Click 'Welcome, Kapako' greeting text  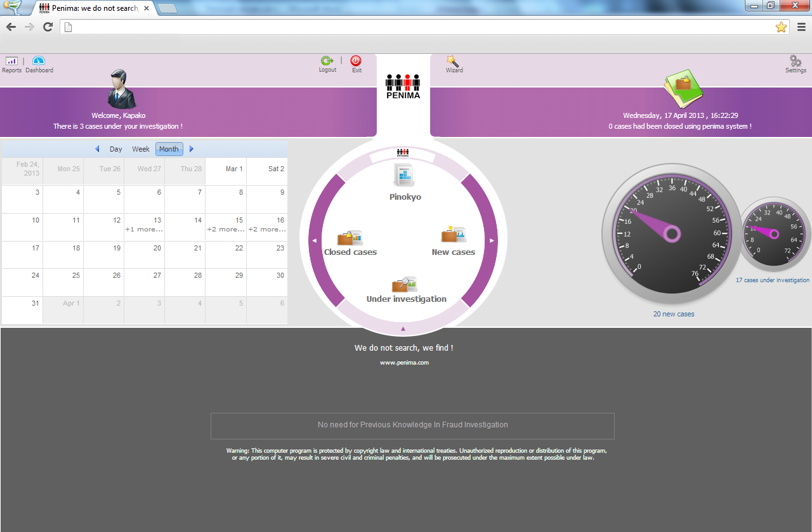pos(119,115)
